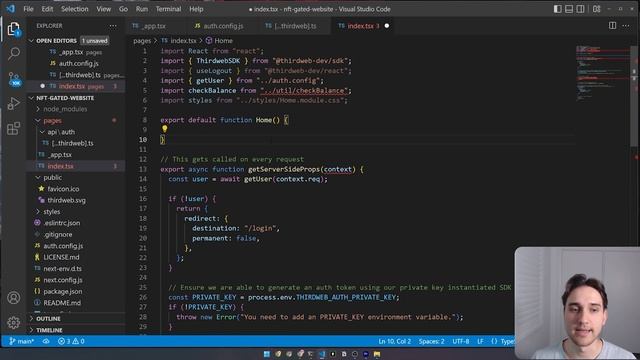
Task: Toggle the bottom panel layout icon
Action: tap(569, 9)
